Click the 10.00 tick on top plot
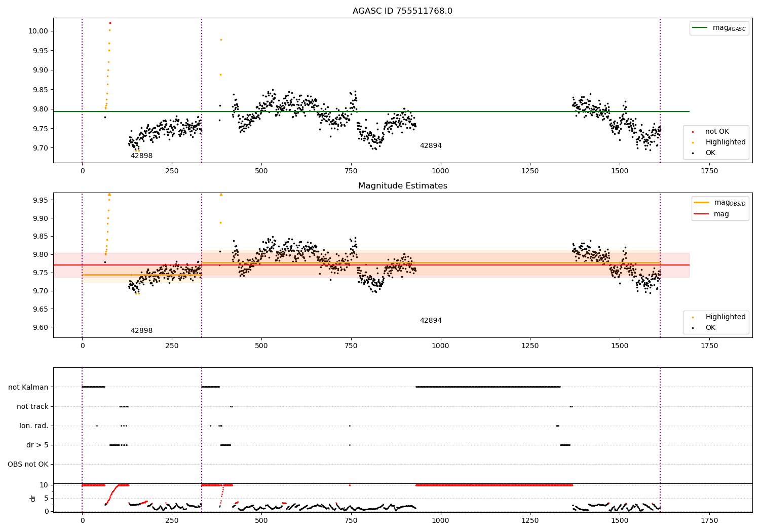This screenshot has height=532, width=760. pyautogui.click(x=39, y=31)
